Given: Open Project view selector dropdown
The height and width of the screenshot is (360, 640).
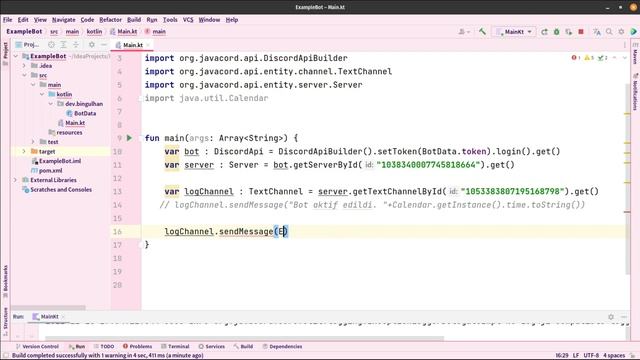Looking at the screenshot, I should pyautogui.click(x=27, y=44).
